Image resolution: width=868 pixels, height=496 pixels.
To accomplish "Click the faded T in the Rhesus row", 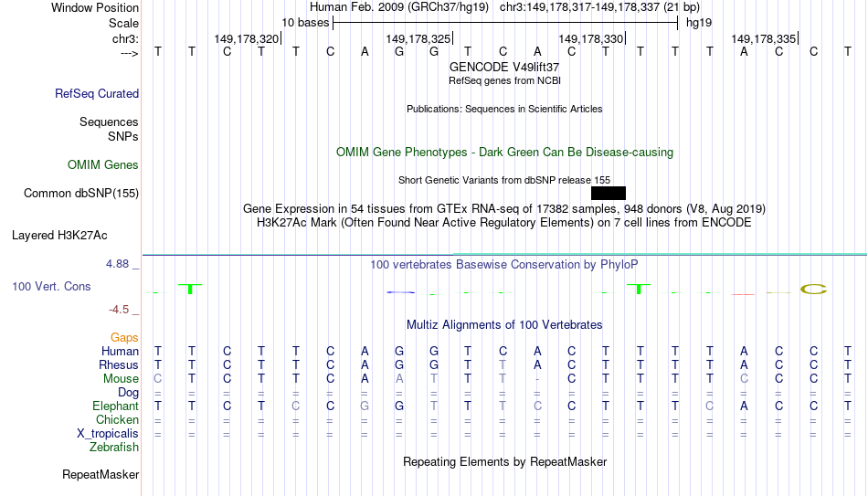I will [503, 364].
